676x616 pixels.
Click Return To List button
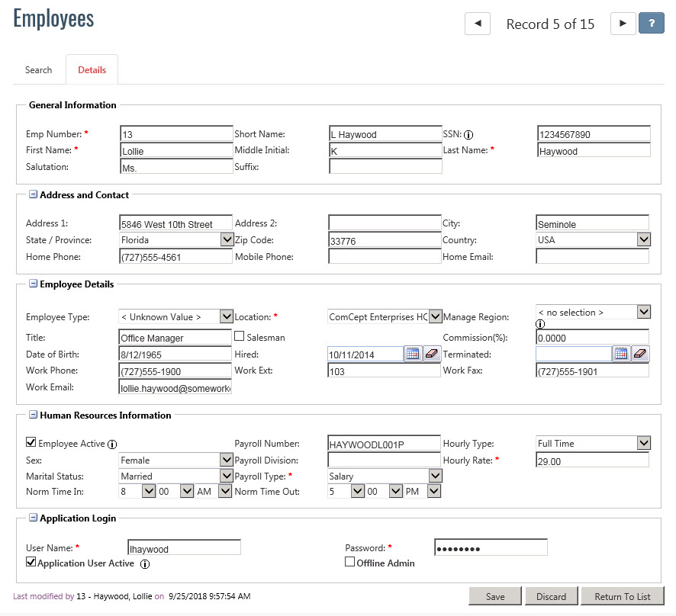pyautogui.click(x=622, y=596)
